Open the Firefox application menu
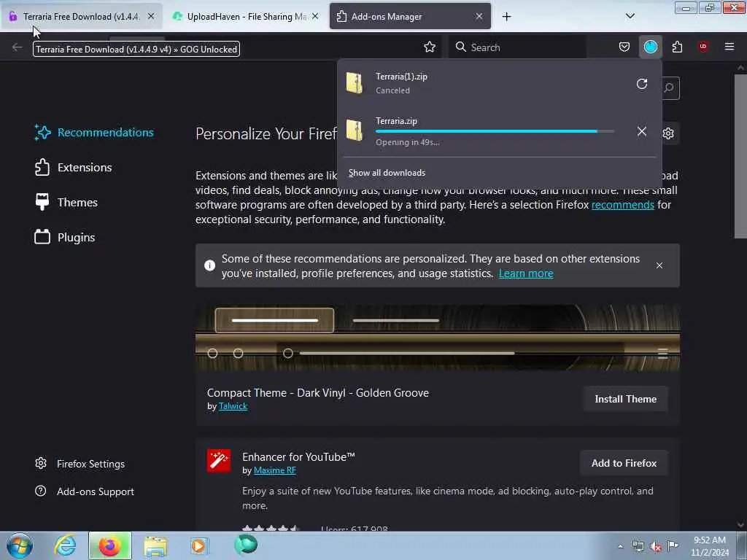The height and width of the screenshot is (560, 747). [729, 47]
